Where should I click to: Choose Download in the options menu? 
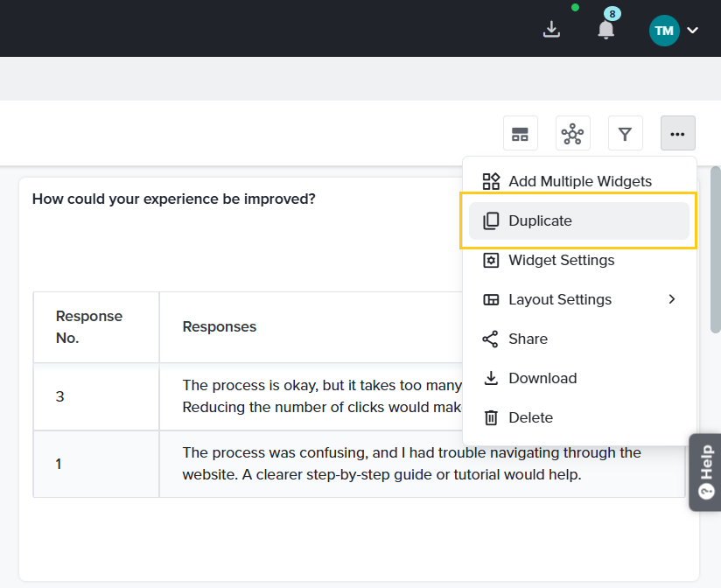pos(579,378)
